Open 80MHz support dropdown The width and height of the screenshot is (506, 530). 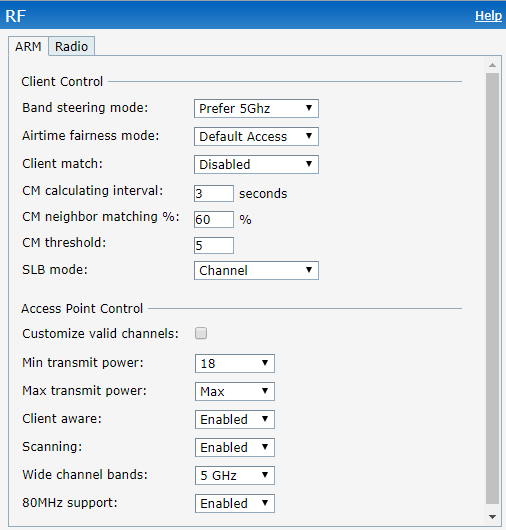(235, 504)
